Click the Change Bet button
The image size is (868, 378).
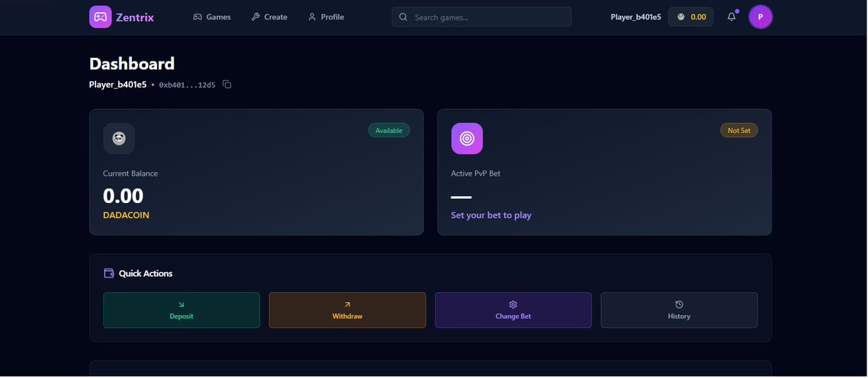[513, 310]
